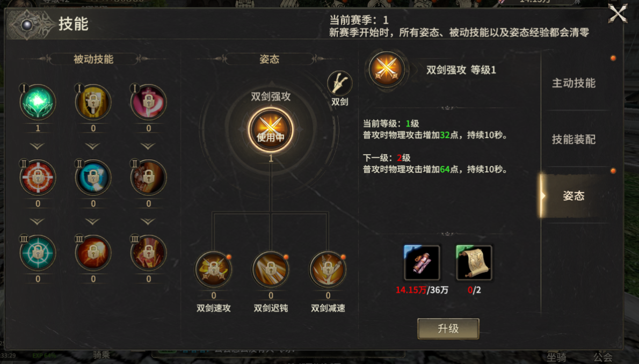
Task: Click the 双剑 weapon type icon
Action: click(x=339, y=84)
